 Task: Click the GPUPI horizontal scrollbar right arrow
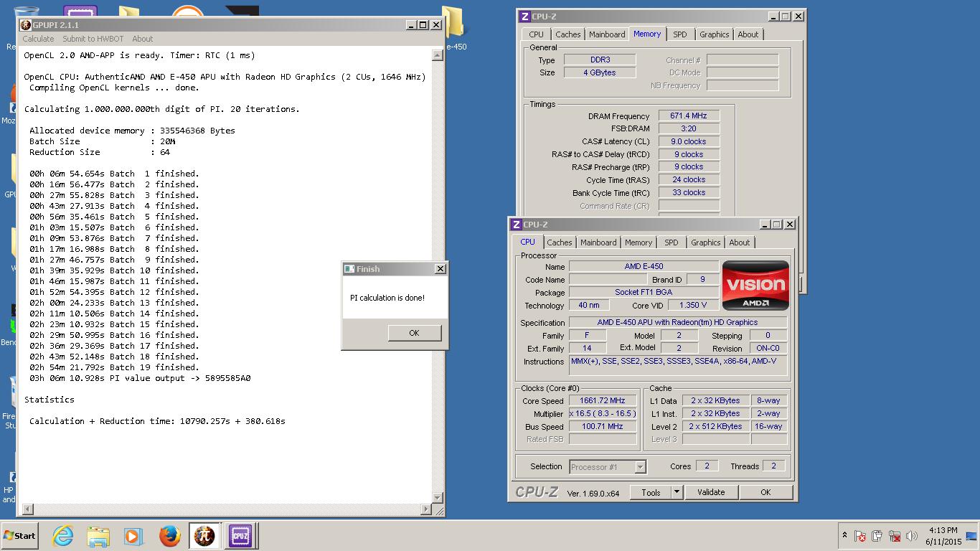[x=425, y=509]
